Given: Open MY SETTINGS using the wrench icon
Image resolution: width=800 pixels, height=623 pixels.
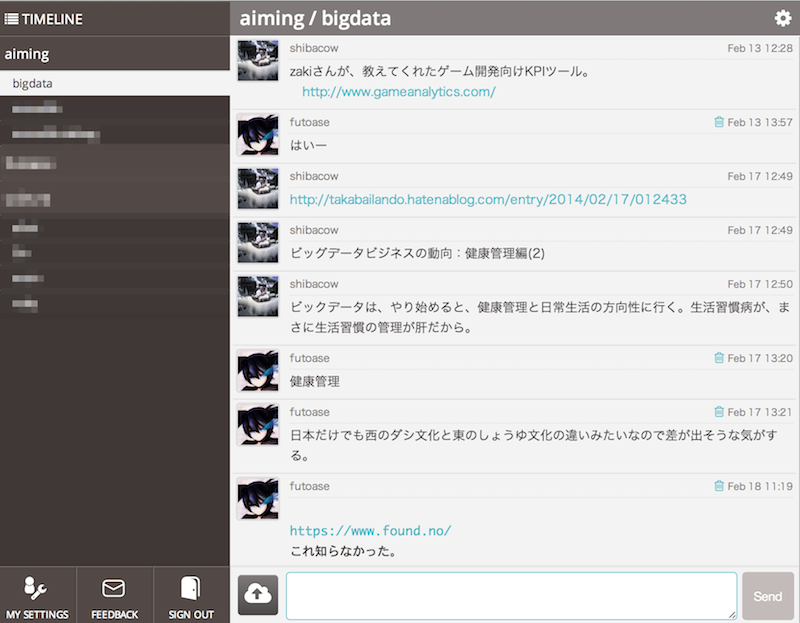Looking at the screenshot, I should coord(37,597).
